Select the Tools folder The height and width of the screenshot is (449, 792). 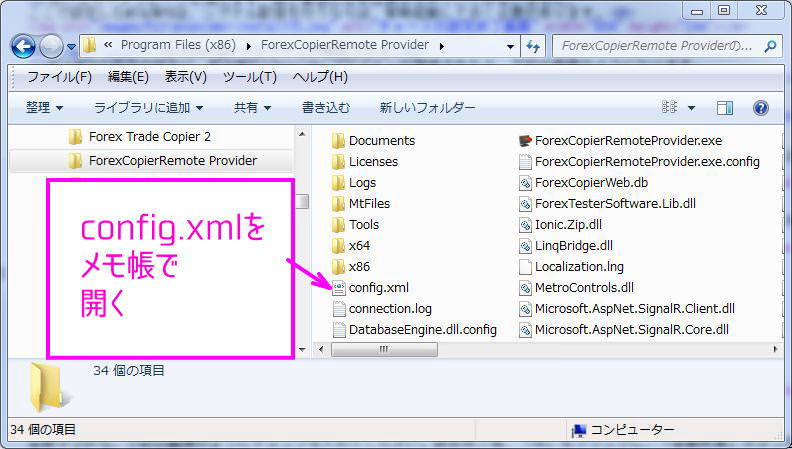point(355,225)
